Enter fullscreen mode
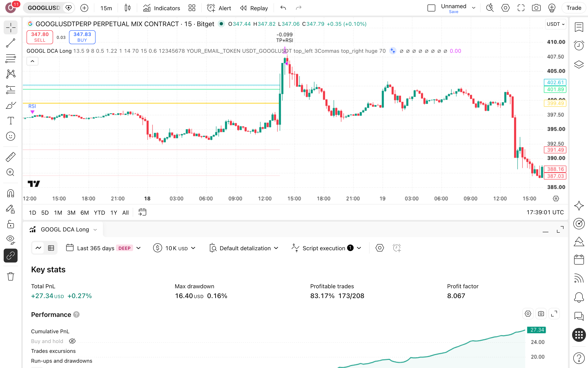 [521, 8]
